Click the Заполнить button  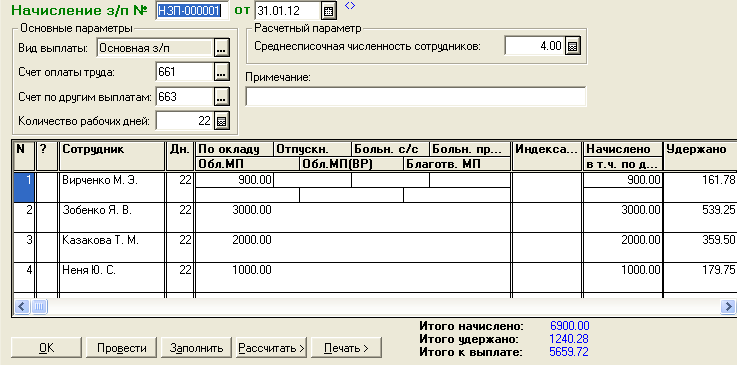click(196, 348)
